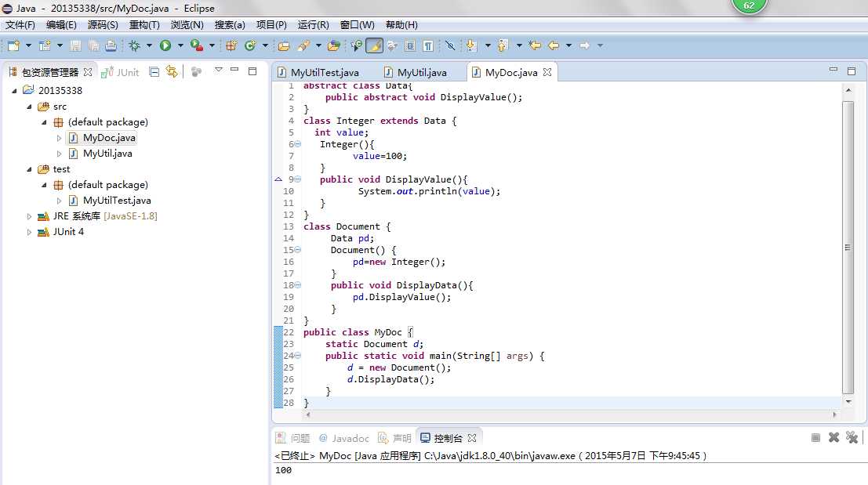Open the 源码(S) menu
This screenshot has width=868, height=485.
(x=103, y=25)
